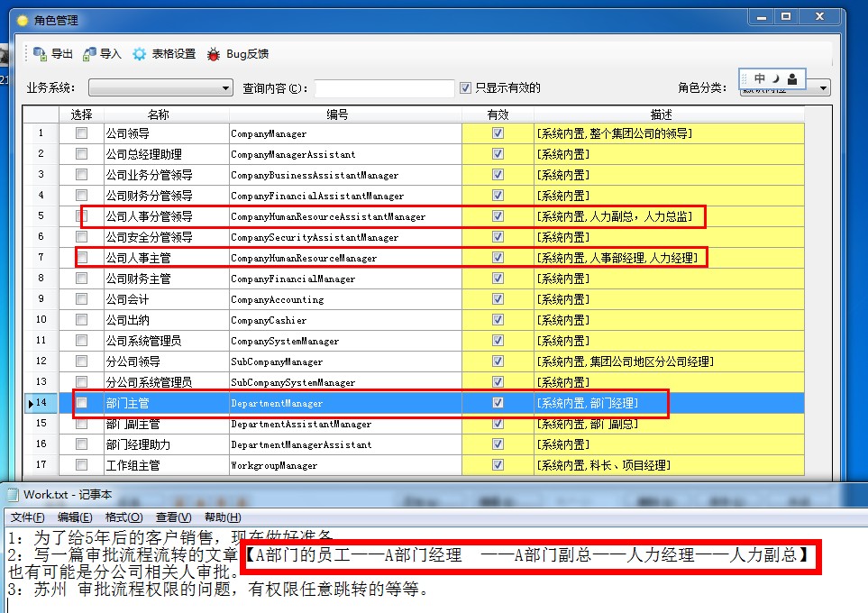Toggle 只显示有效的 checkbox
The width and height of the screenshot is (868, 613).
click(x=466, y=87)
